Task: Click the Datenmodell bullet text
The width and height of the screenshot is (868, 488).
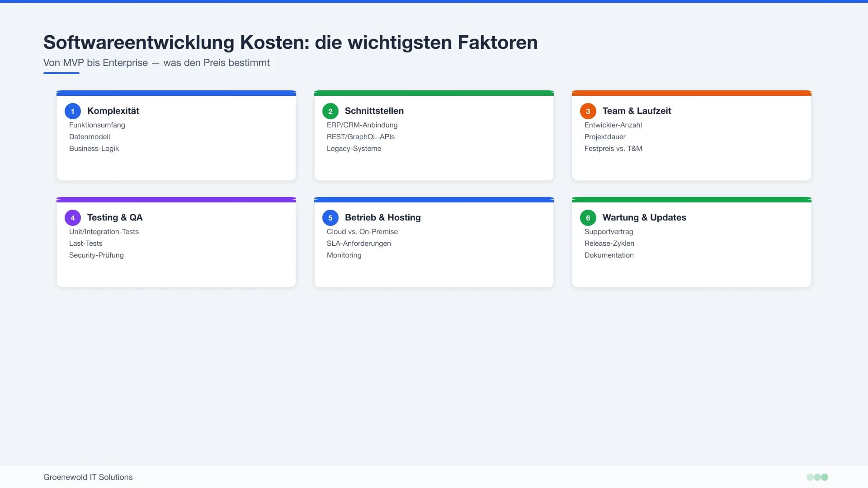Action: coord(90,137)
